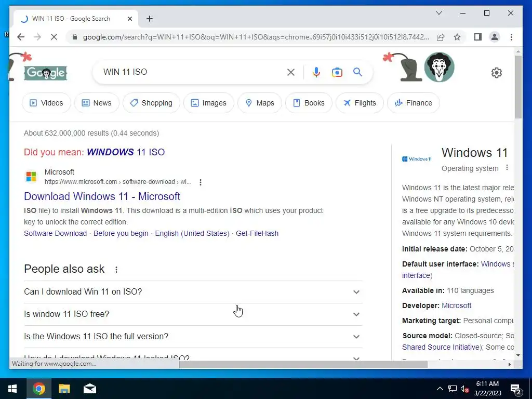
Task: Open the Software Download sitelink
Action: tap(55, 233)
